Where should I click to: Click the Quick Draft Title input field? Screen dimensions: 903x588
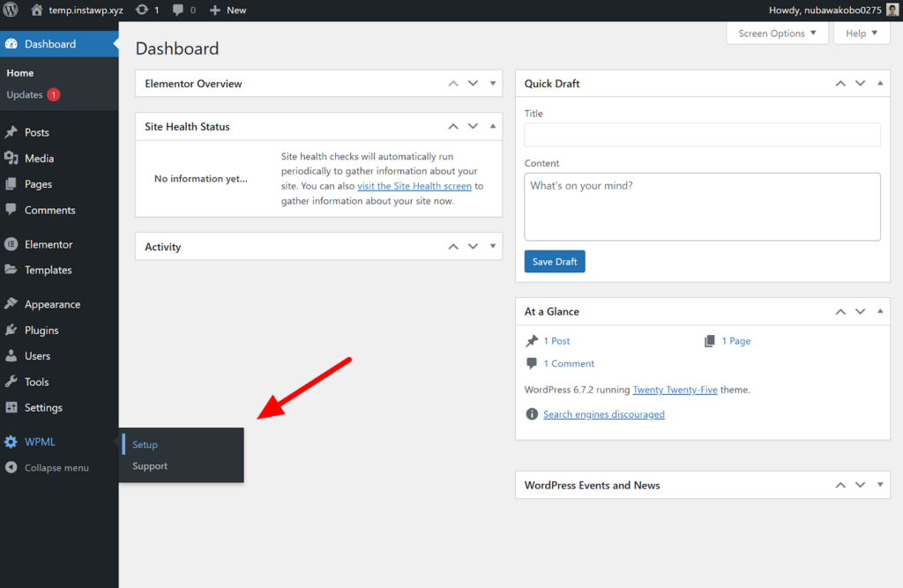[702, 135]
